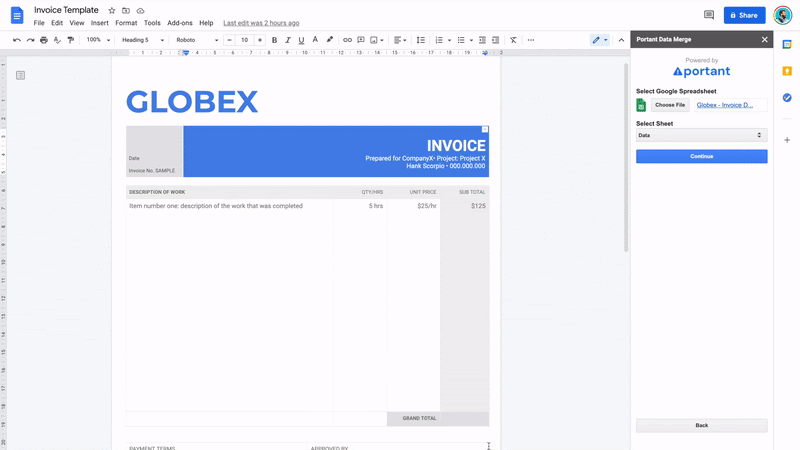Toggle italic formatting
This screenshot has height=450, width=800.
coord(288,40)
